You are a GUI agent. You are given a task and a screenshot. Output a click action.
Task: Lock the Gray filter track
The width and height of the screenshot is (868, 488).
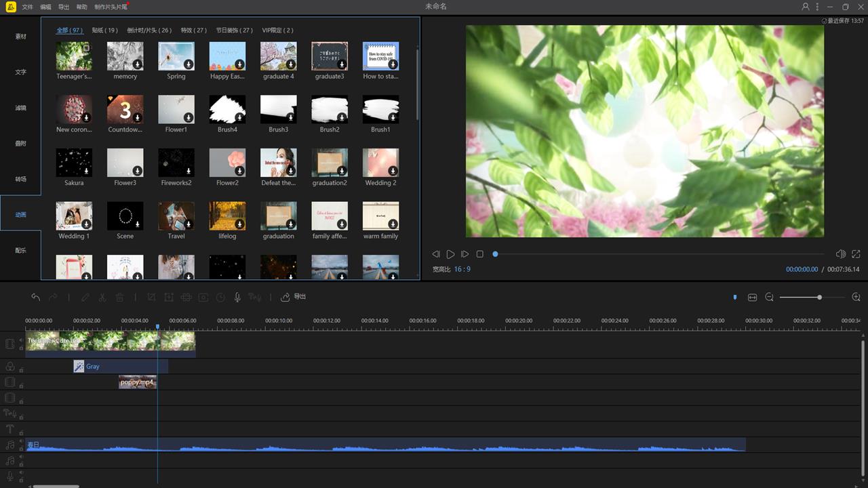(x=21, y=370)
